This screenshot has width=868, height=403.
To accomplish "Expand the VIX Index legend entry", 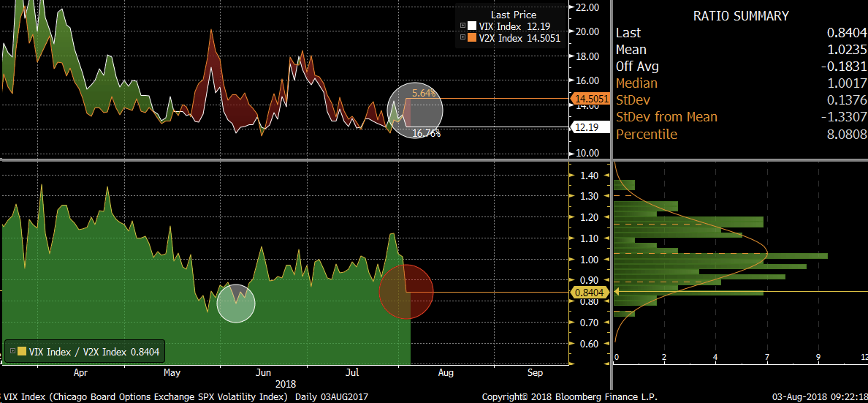I will pyautogui.click(x=462, y=26).
